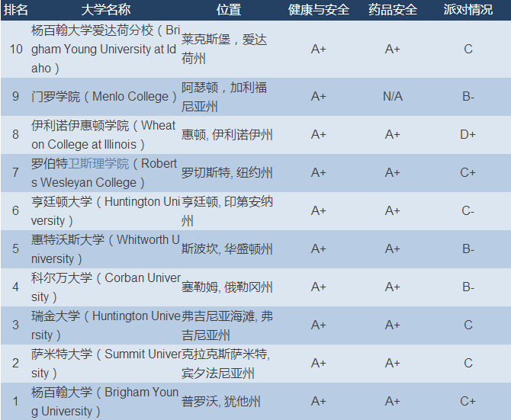This screenshot has height=420, width=511.
Task: Select the 门罗学院 (Menlo College) name cell
Action: (104, 97)
